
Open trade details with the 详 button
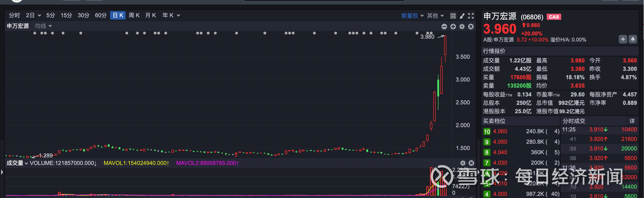pyautogui.click(x=632, y=121)
